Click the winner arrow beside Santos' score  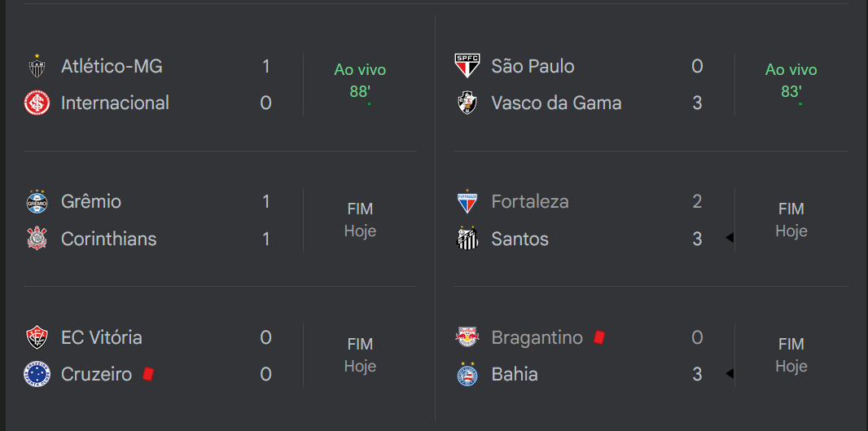tap(730, 238)
